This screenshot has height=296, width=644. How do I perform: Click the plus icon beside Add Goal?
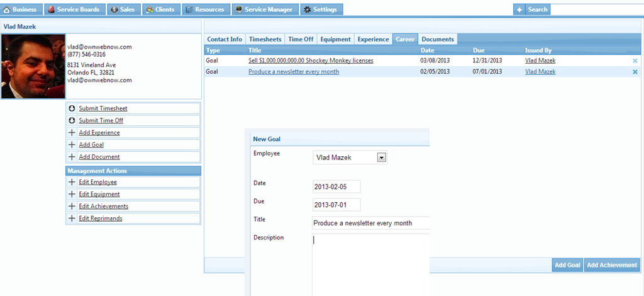72,145
